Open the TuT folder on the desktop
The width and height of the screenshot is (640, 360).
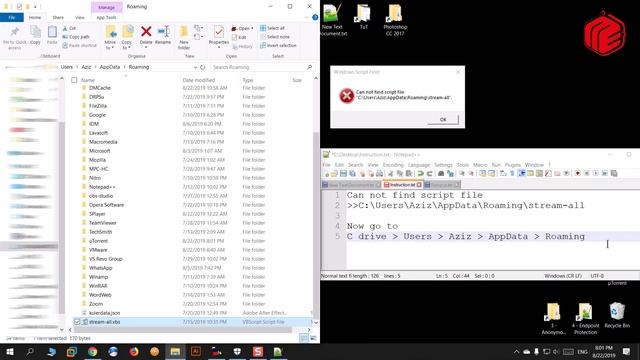(363, 17)
